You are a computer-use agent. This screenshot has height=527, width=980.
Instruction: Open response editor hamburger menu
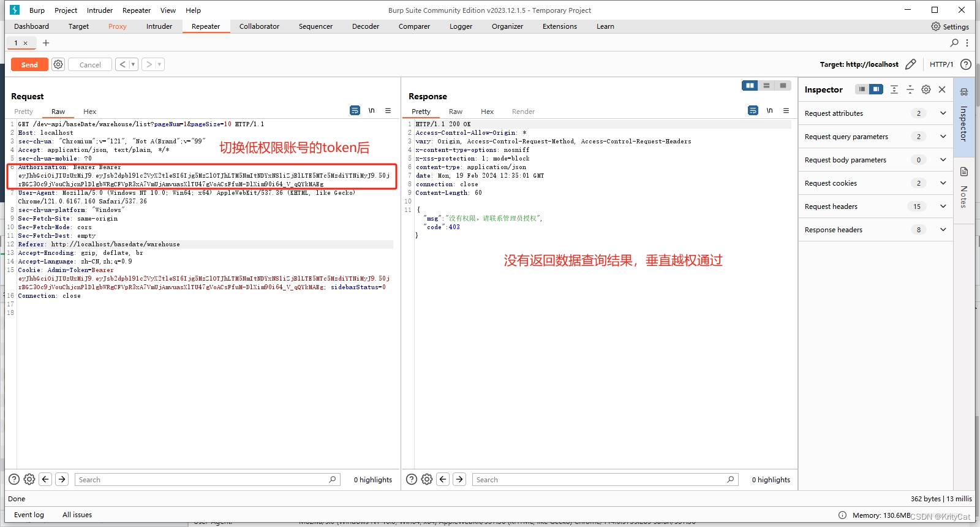[x=786, y=110]
